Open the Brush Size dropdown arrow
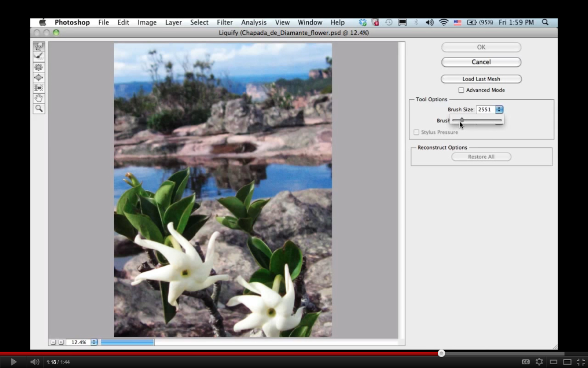The width and height of the screenshot is (588, 368). pyautogui.click(x=499, y=110)
